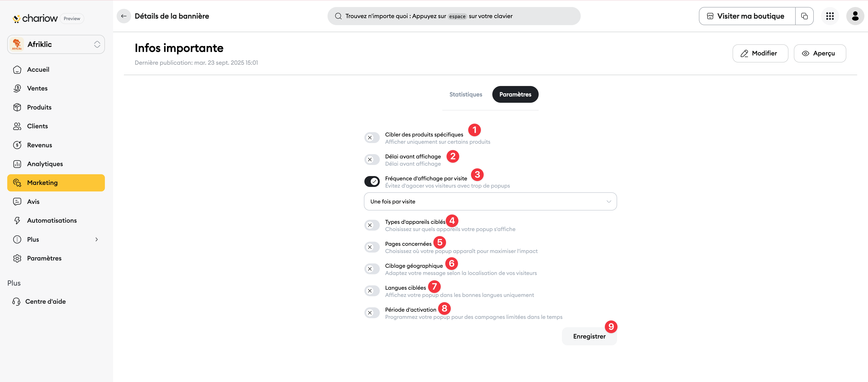Click the Infos importante heading
Image resolution: width=868 pixels, height=382 pixels.
[179, 48]
